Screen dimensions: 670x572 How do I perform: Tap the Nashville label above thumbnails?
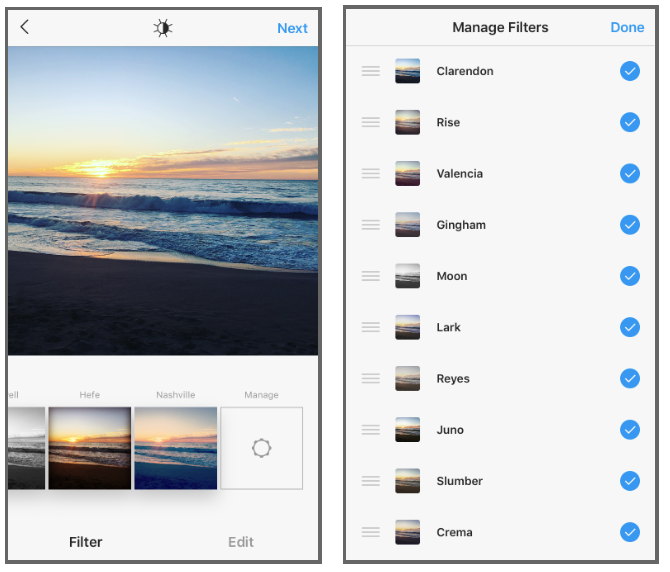176,395
